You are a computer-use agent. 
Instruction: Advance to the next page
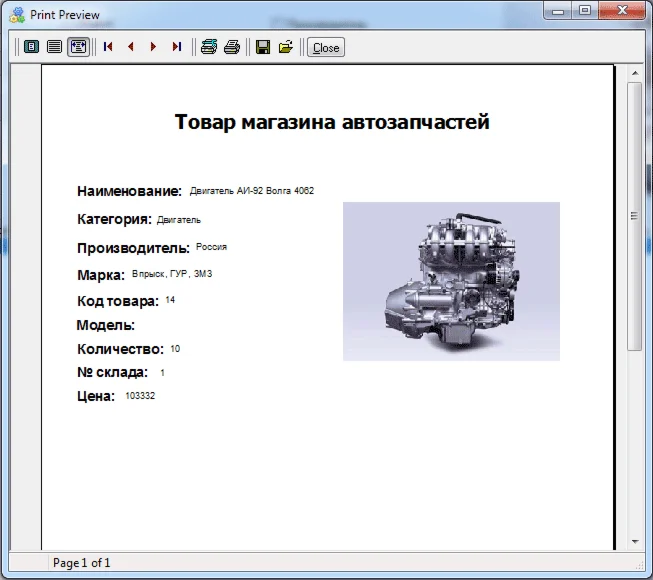pyautogui.click(x=153, y=47)
